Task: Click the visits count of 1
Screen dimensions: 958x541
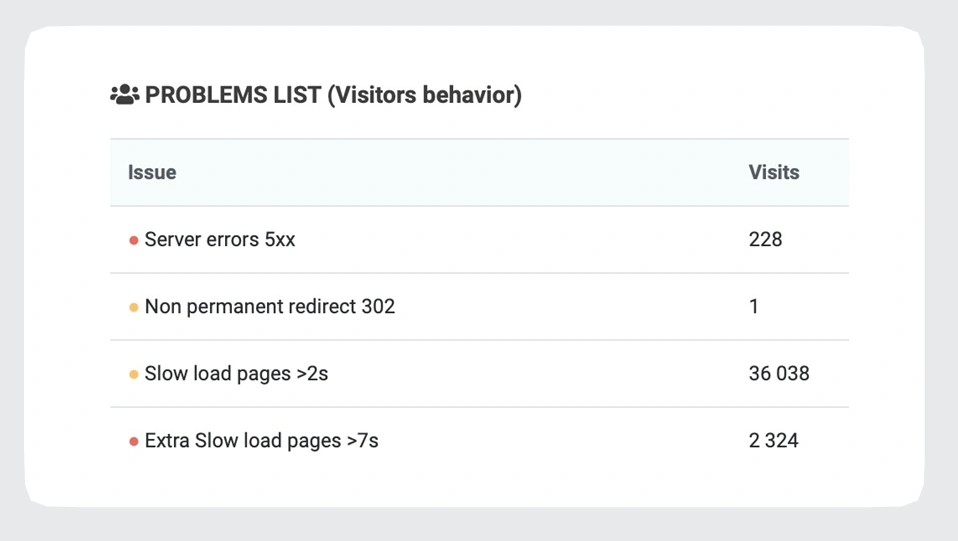Action: 754,307
